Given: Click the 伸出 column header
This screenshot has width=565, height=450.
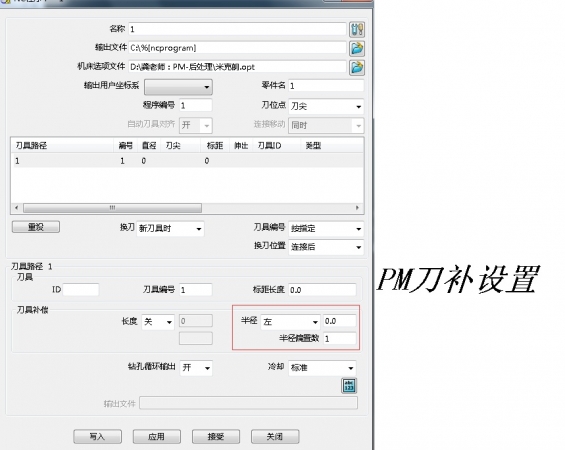Looking at the screenshot, I should [241, 146].
